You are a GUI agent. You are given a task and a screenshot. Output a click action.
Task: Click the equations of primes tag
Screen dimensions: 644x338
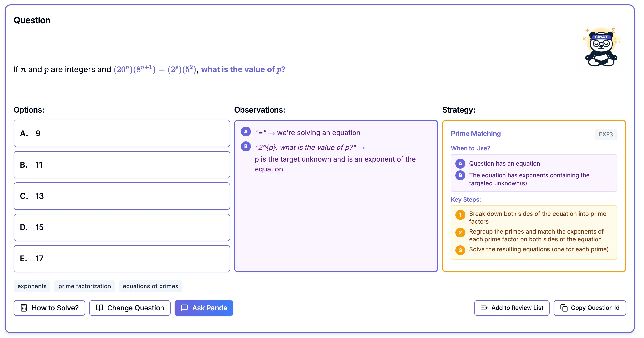(150, 286)
